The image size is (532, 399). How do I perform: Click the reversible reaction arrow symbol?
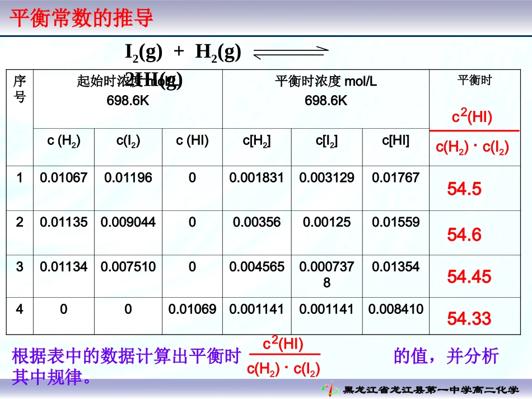(291, 52)
